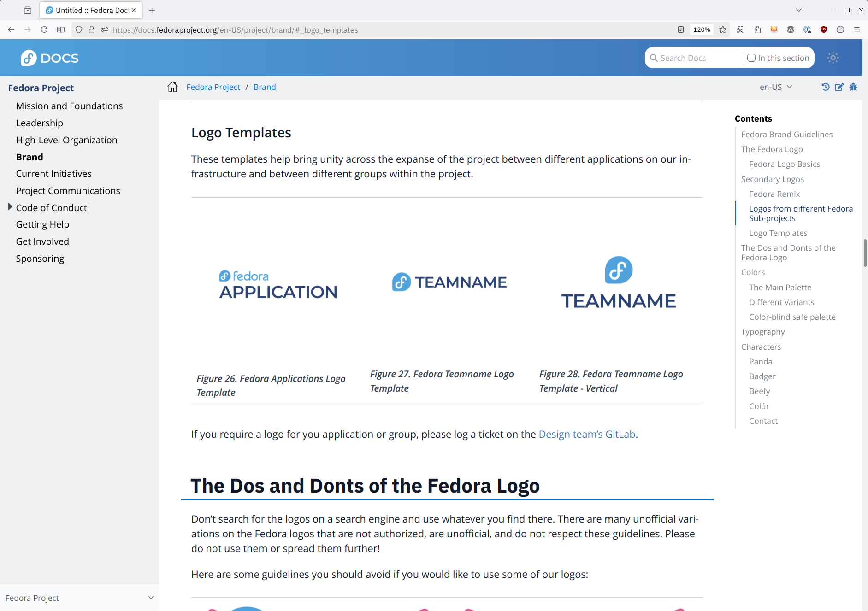Open the uBlock Origin extension
This screenshot has width=868, height=611.
824,30
